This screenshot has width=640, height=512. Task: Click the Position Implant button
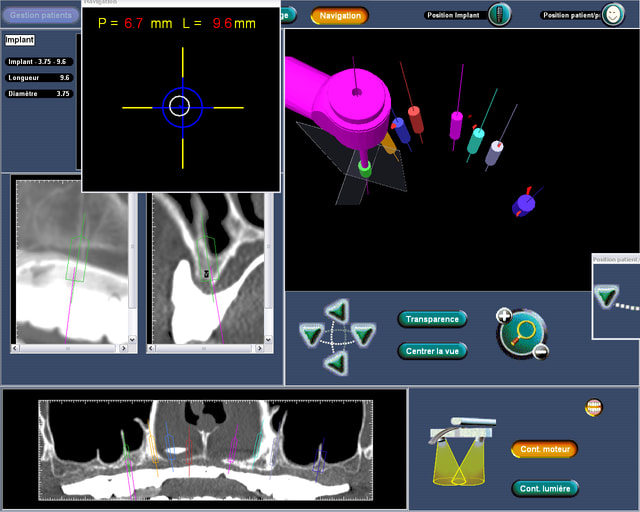[x=455, y=15]
